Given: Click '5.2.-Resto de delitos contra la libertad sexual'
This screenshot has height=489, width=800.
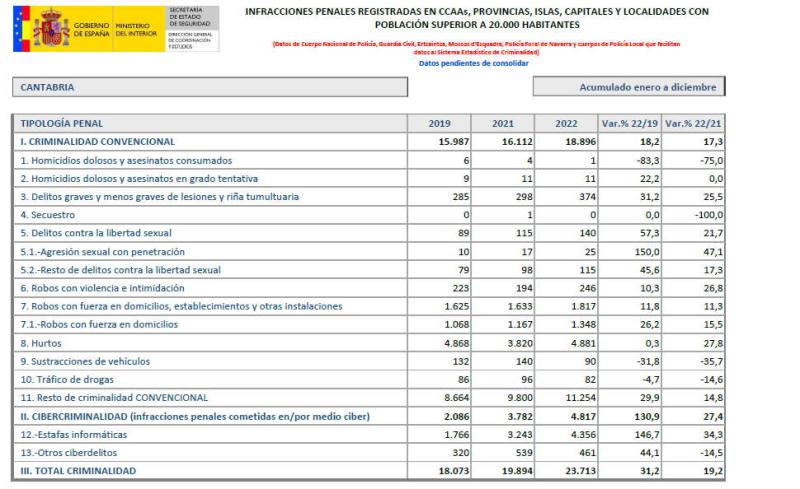Looking at the screenshot, I should (x=120, y=270).
